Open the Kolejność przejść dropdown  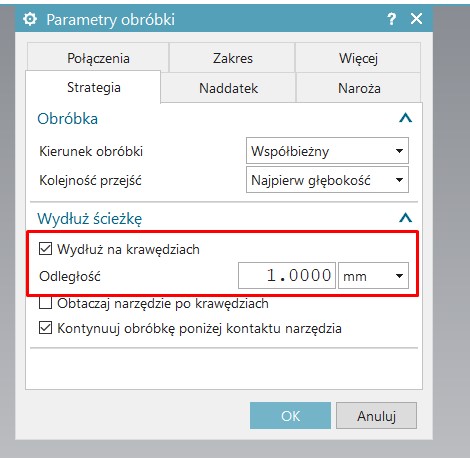[x=327, y=180]
